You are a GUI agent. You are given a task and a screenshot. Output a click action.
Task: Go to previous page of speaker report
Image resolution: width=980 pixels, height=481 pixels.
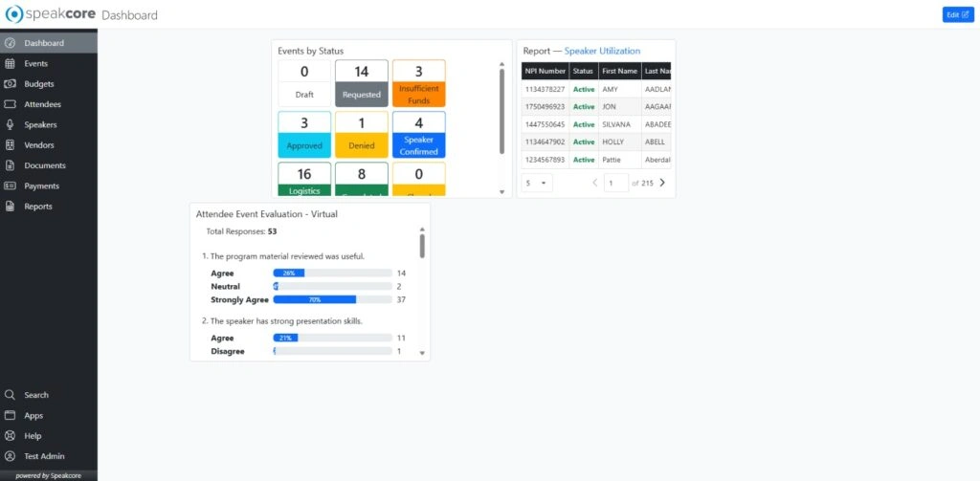click(593, 183)
